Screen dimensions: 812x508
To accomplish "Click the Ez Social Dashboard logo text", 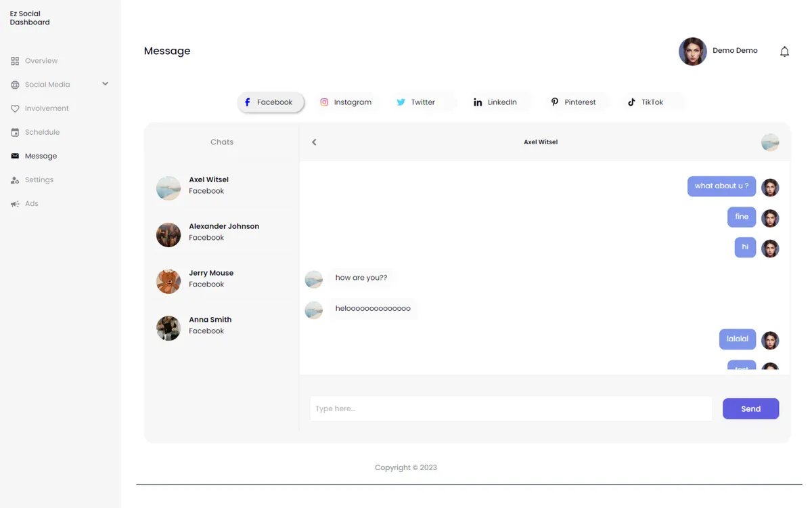I will (x=30, y=18).
